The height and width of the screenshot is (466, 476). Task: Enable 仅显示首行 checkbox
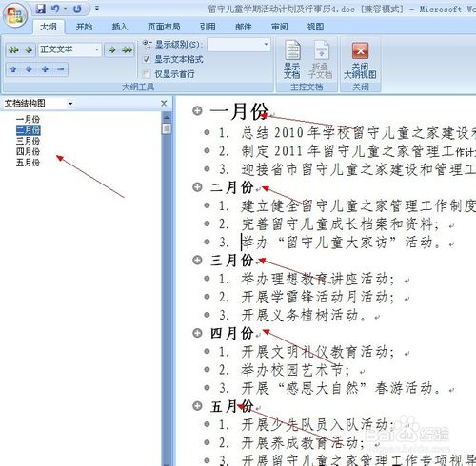[x=147, y=74]
